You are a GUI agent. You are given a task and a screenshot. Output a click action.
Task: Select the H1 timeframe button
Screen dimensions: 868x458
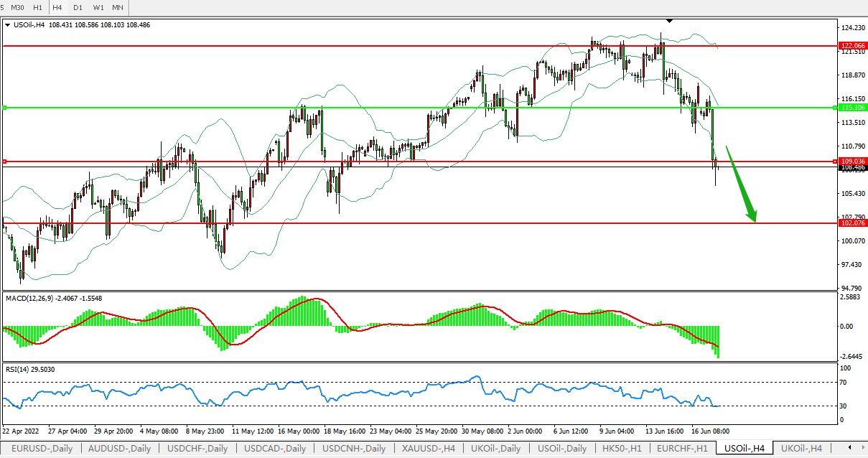38,7
